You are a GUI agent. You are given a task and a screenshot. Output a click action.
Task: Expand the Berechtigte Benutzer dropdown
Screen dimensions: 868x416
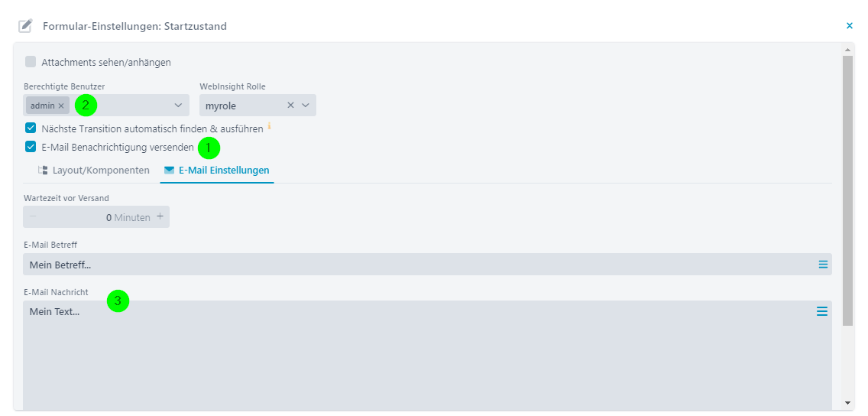(178, 106)
